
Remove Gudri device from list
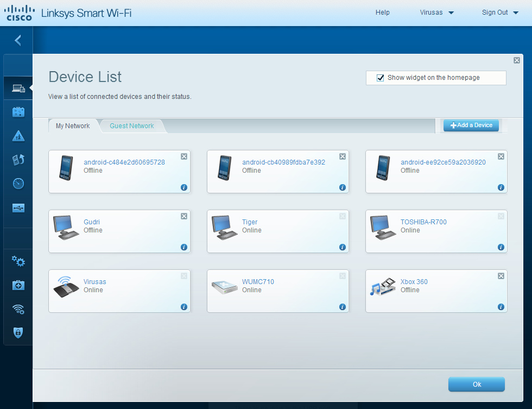pyautogui.click(x=184, y=216)
